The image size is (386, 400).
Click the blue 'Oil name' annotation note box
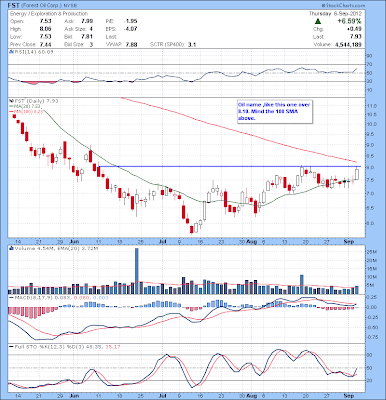[275, 111]
